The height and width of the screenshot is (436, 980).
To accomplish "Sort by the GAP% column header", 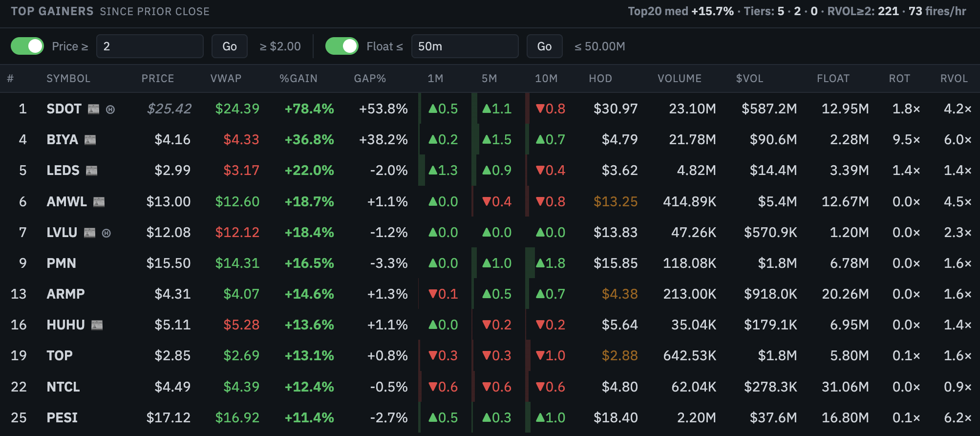I will coord(370,79).
